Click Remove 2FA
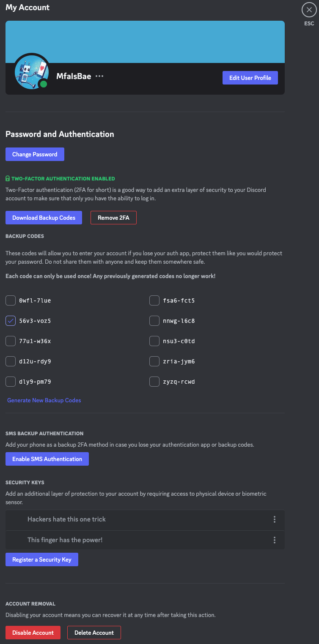Image resolution: width=319 pixels, height=644 pixels. pyautogui.click(x=113, y=217)
